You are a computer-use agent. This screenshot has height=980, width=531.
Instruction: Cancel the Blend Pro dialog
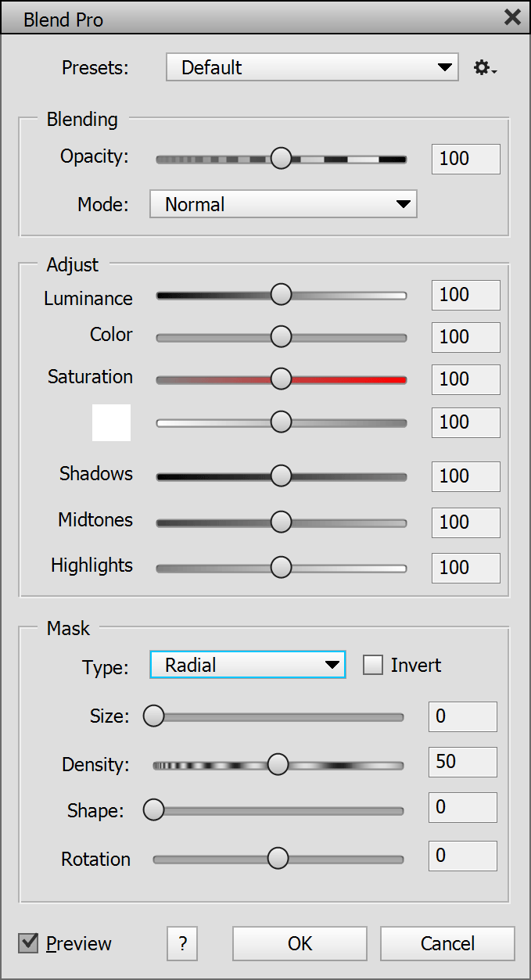coord(447,943)
